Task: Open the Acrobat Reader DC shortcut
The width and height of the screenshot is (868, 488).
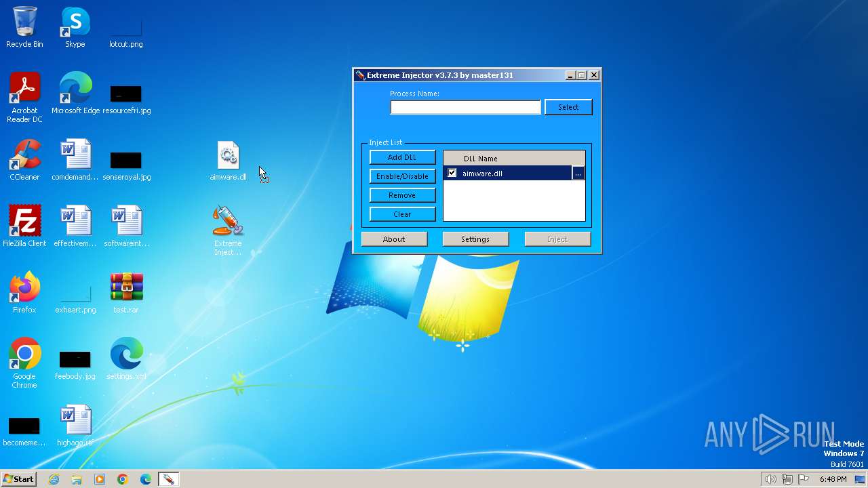Action: tap(24, 98)
